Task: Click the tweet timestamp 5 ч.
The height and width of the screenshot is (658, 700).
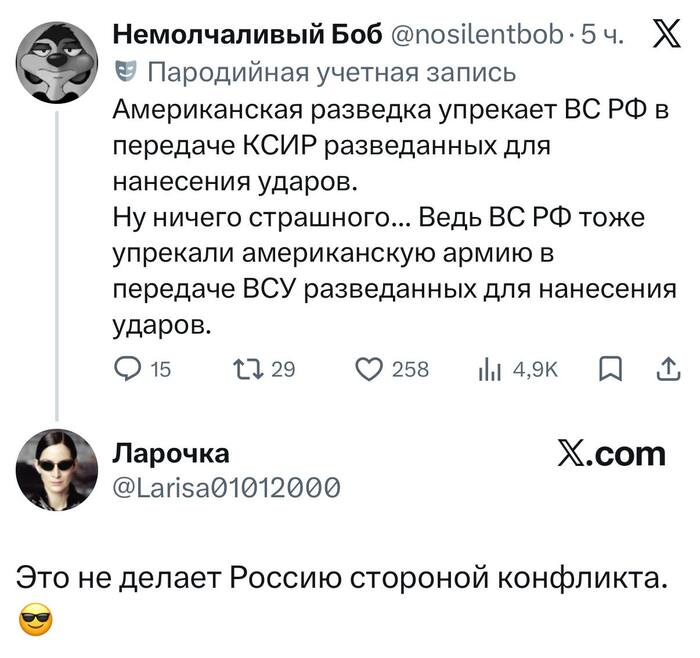Action: pyautogui.click(x=604, y=36)
